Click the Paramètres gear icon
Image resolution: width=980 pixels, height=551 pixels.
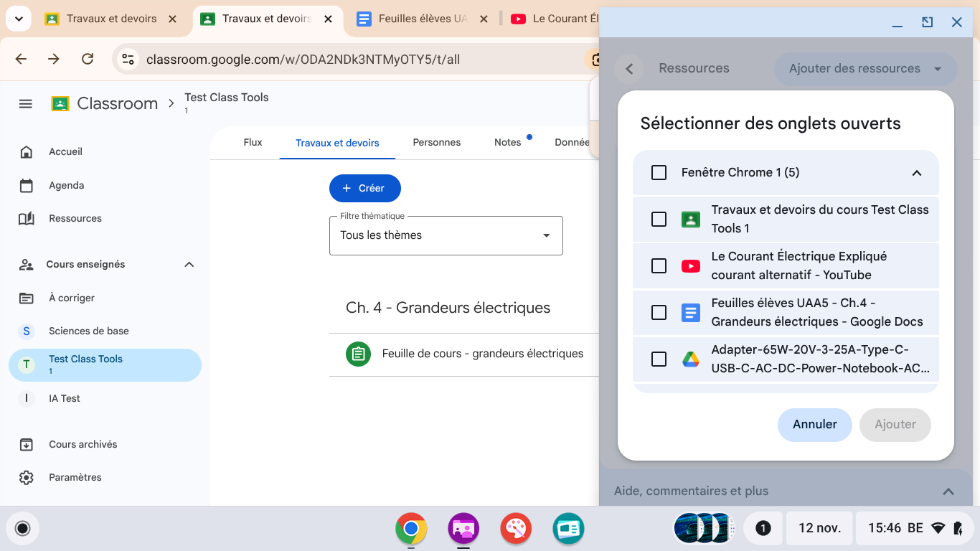pyautogui.click(x=27, y=478)
